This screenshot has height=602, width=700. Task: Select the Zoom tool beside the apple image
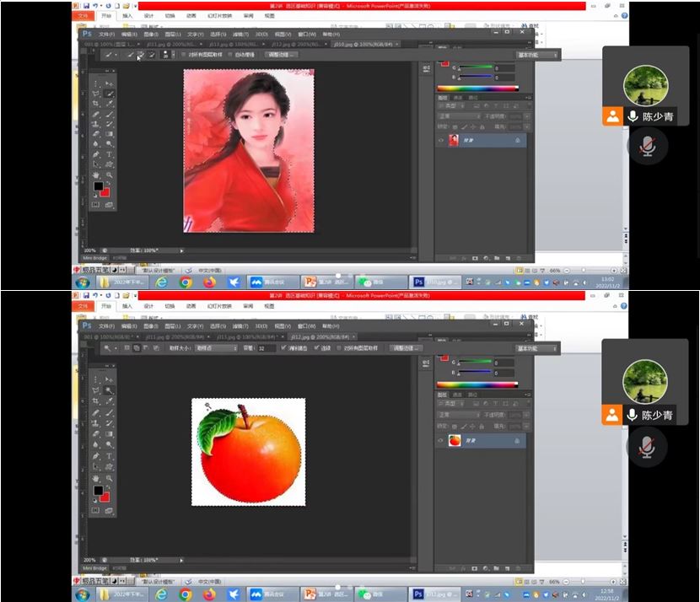point(109,478)
